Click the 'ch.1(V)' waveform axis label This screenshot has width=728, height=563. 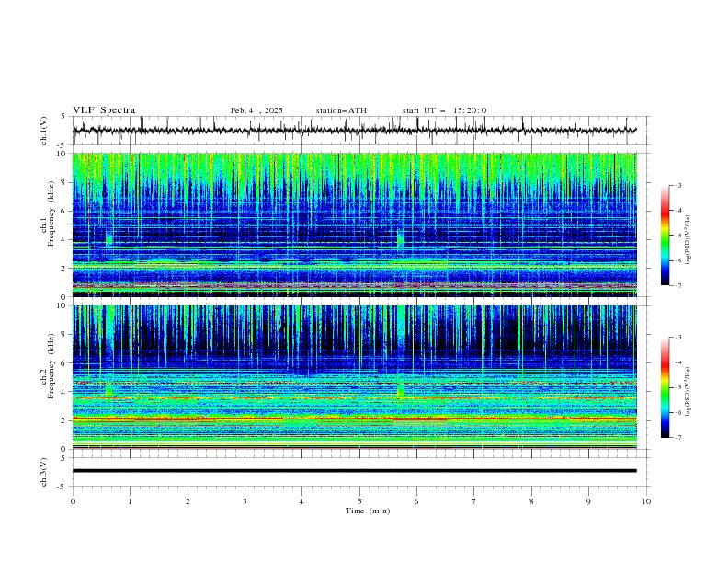(44, 131)
